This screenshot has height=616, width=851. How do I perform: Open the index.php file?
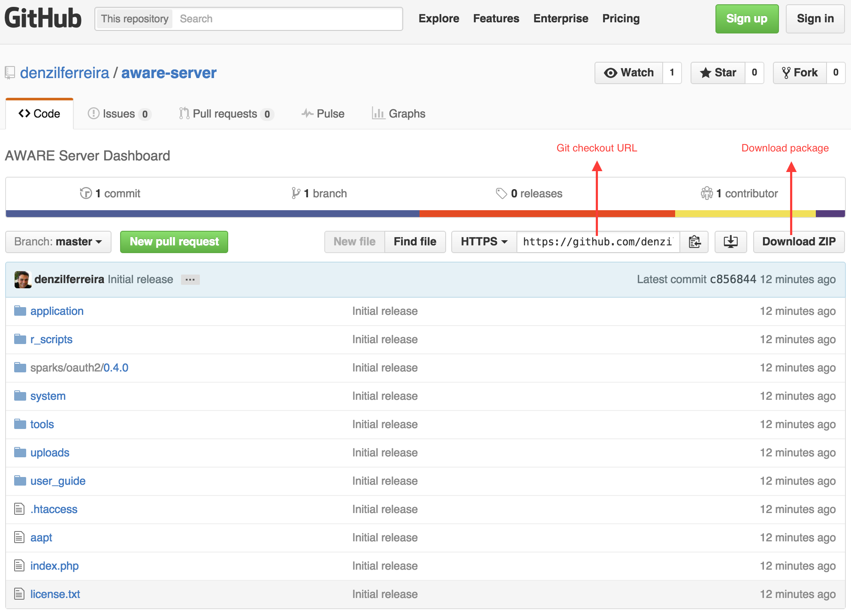click(54, 566)
